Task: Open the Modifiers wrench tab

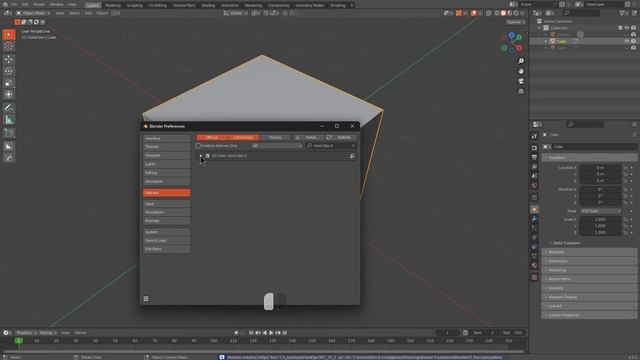Action: (534, 219)
